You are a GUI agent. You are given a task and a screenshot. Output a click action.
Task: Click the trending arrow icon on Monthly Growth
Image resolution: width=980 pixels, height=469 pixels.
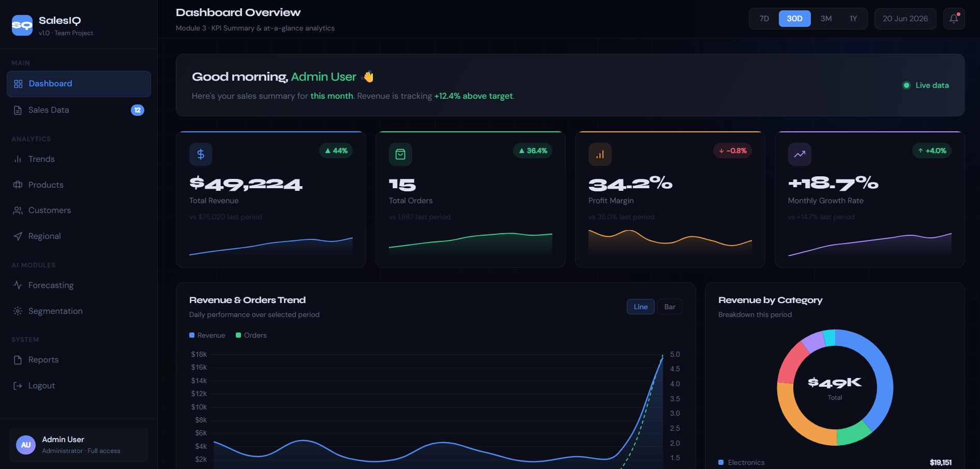(x=800, y=154)
